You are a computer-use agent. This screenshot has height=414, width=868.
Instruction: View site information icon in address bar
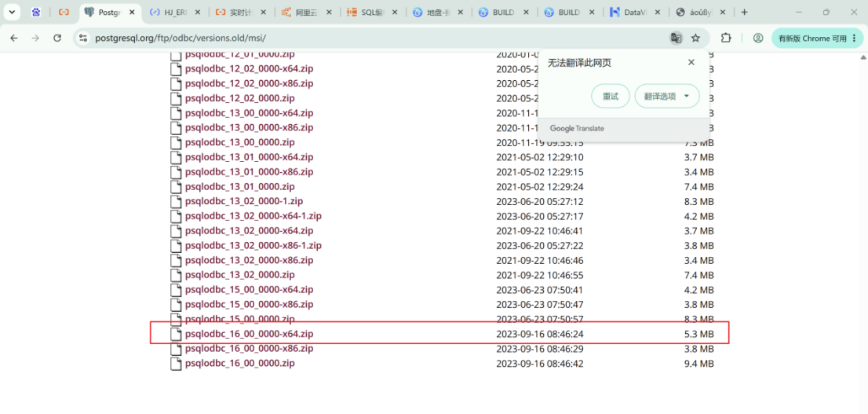click(83, 38)
